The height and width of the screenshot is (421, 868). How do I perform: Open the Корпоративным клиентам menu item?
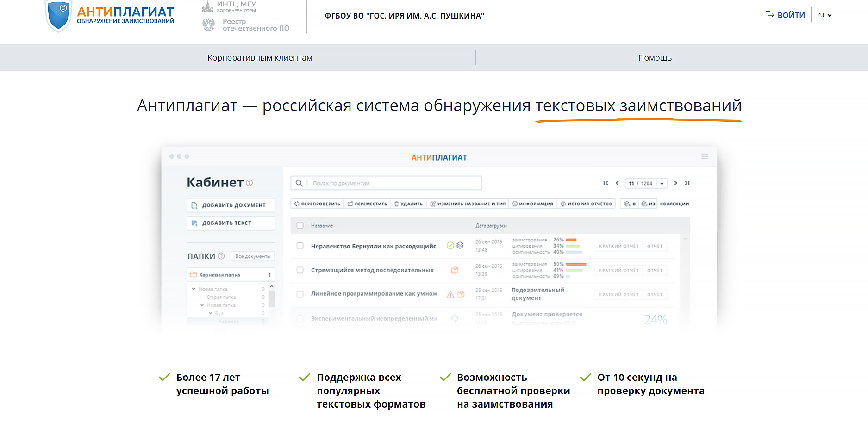pos(260,58)
